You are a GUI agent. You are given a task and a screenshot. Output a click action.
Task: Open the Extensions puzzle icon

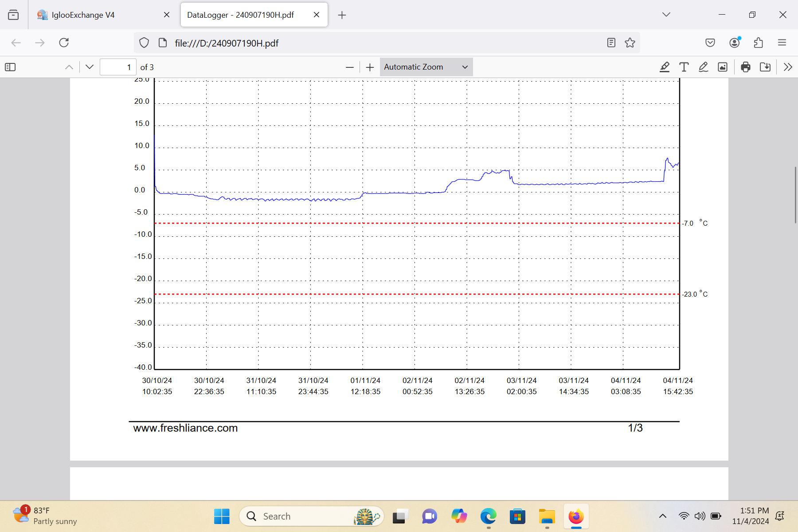759,43
